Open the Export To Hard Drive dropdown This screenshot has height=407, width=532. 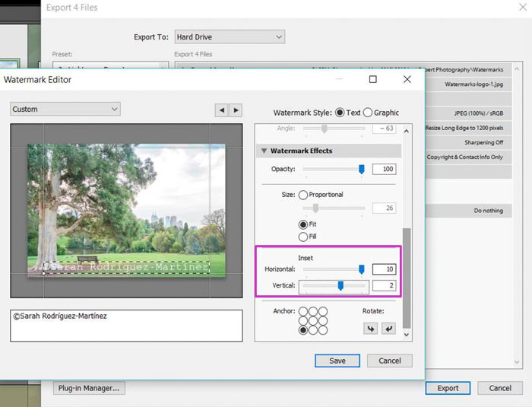[x=230, y=37]
